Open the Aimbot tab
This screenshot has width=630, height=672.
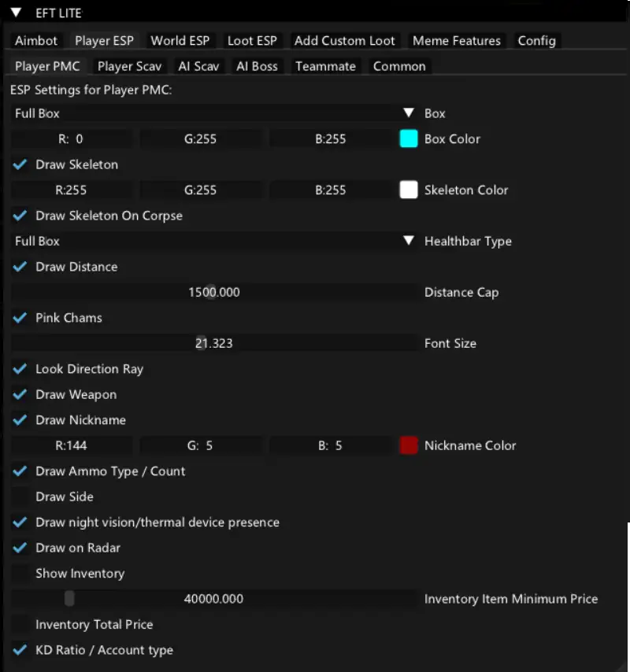36,41
